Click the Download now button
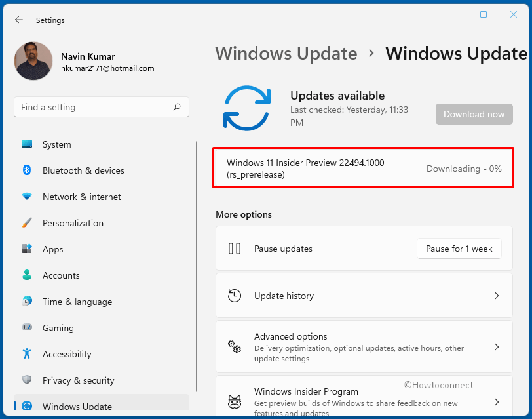Image resolution: width=532 pixels, height=419 pixels. click(474, 114)
